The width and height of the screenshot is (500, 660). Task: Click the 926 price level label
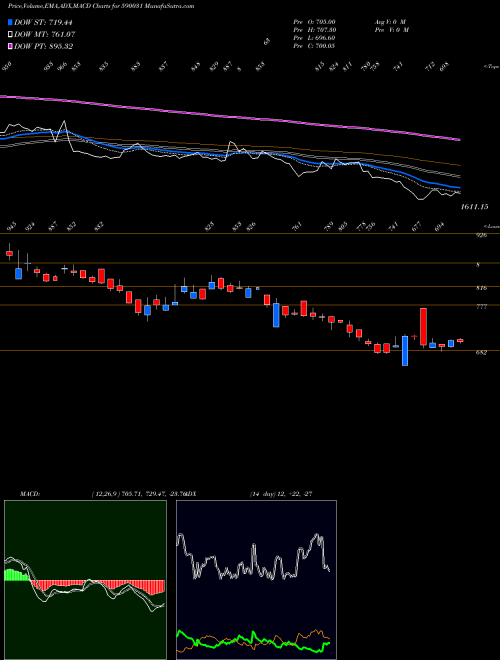tap(481, 235)
